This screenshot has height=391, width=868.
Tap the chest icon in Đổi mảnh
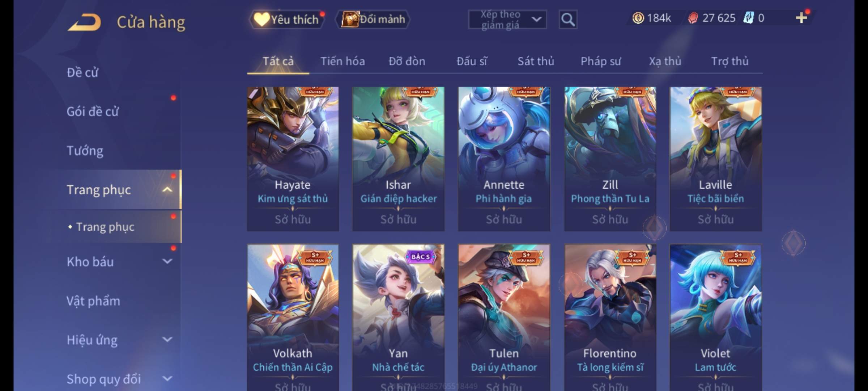pos(349,19)
